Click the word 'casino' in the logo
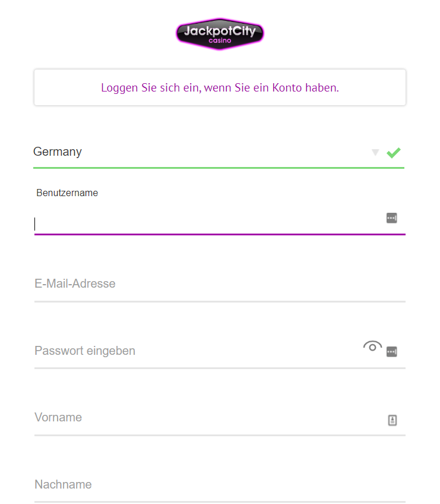Viewport: 440px width, 504px height. (220, 41)
